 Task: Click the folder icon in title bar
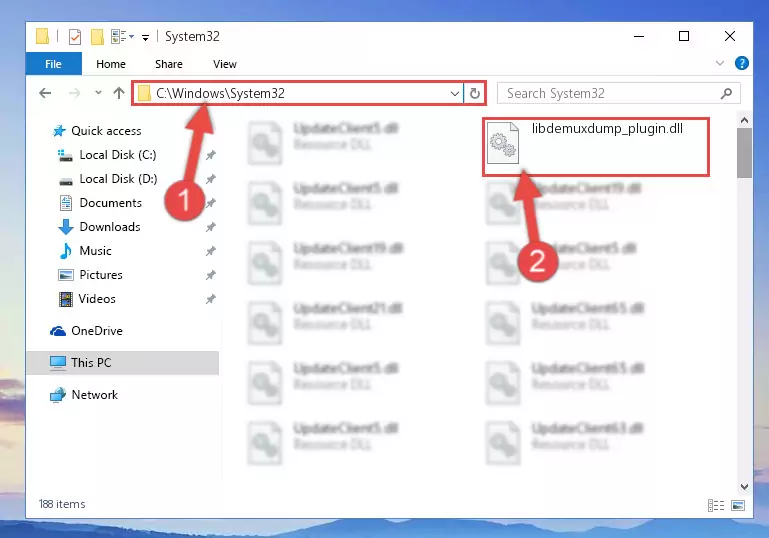(x=43, y=36)
